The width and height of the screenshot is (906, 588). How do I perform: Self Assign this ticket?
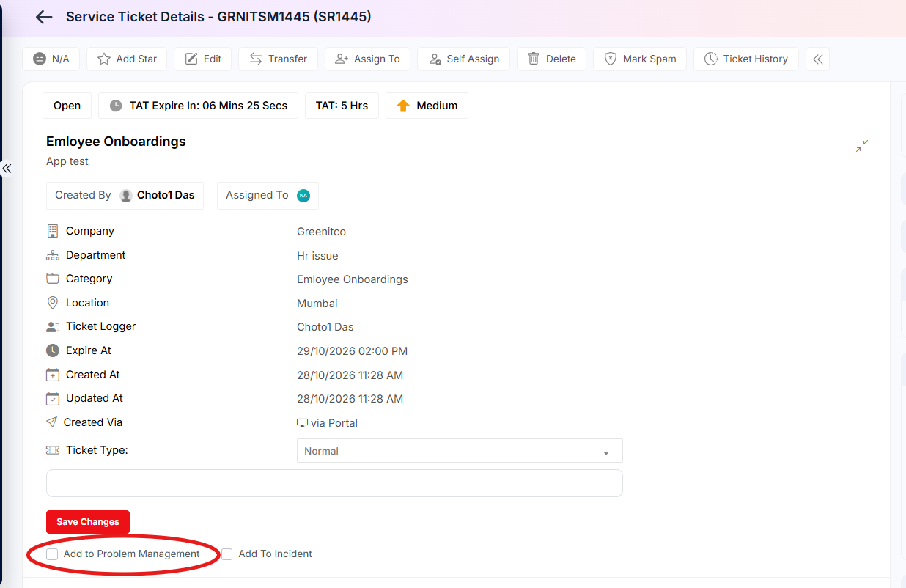(463, 59)
